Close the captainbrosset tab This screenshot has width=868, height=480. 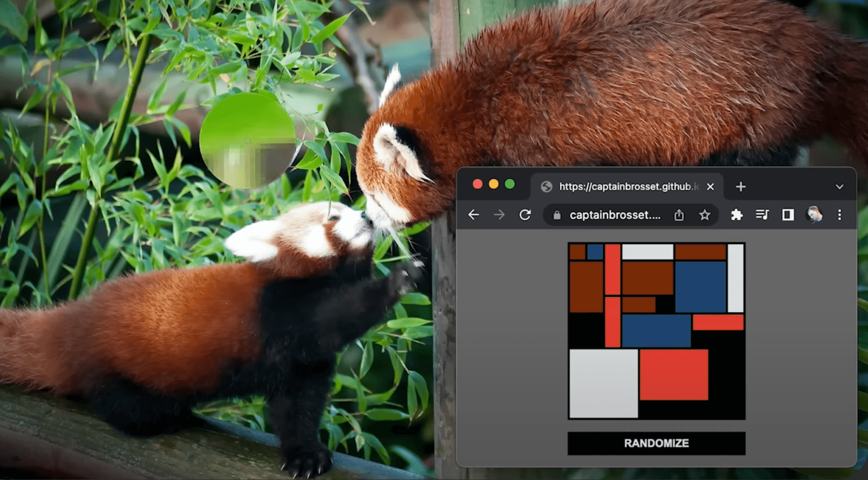(710, 187)
